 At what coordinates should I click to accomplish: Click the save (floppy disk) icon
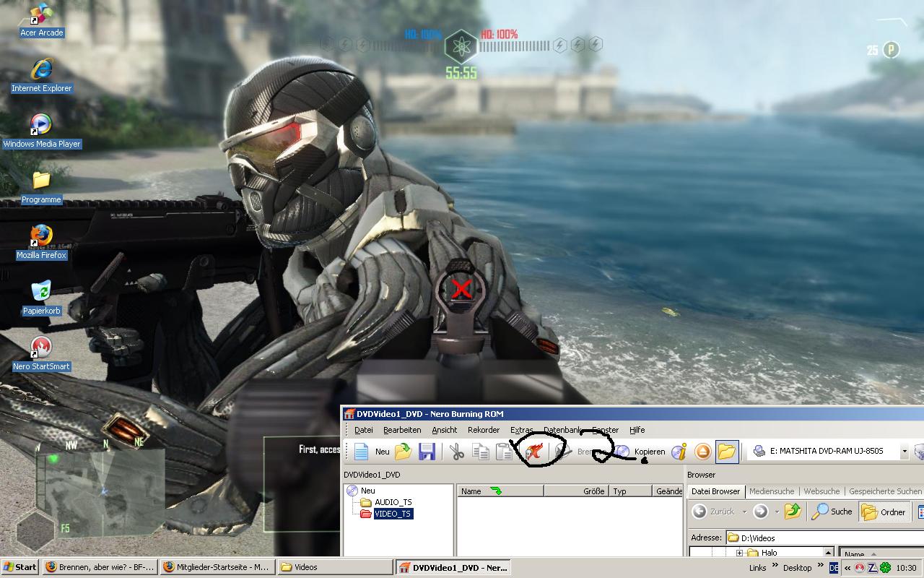coord(427,452)
